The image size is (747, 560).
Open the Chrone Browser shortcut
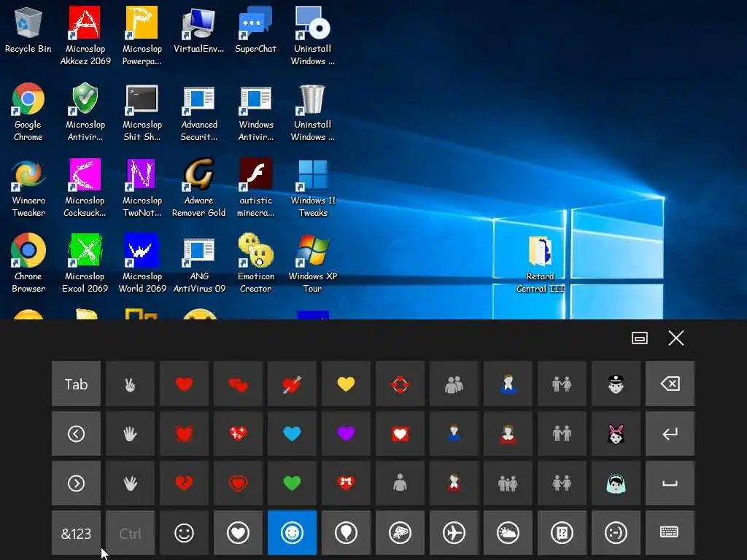pyautogui.click(x=28, y=263)
